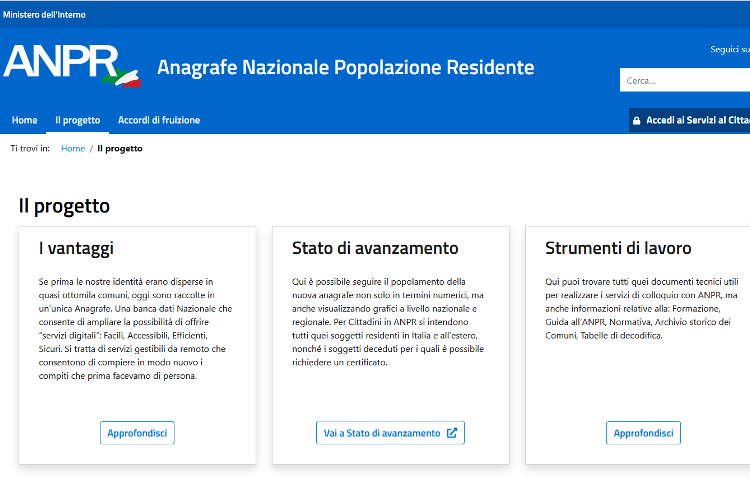Open the Ministero dell'Interno link

point(44,15)
